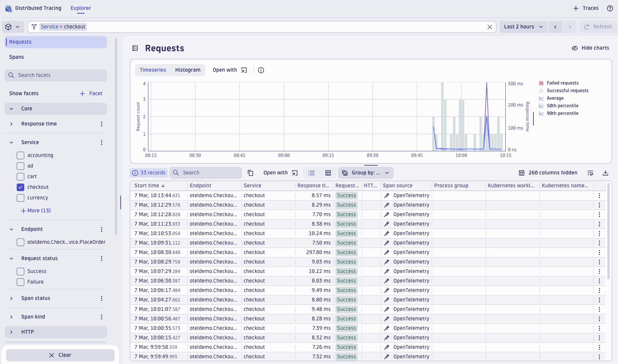Download the results with the export icon

[605, 173]
